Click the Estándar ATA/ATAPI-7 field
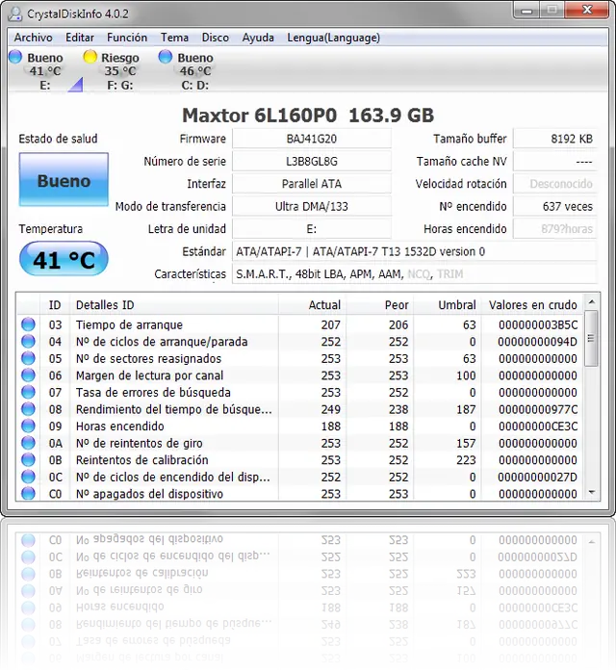 [414, 251]
